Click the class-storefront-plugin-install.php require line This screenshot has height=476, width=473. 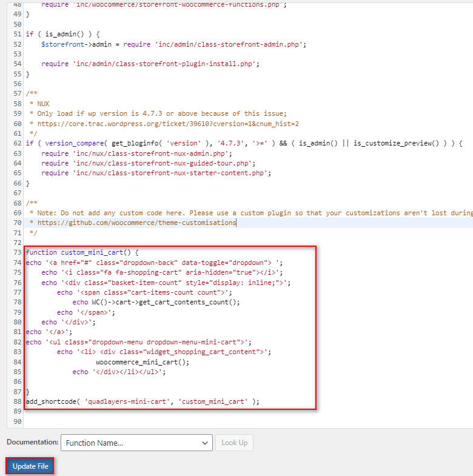pyautogui.click(x=150, y=64)
